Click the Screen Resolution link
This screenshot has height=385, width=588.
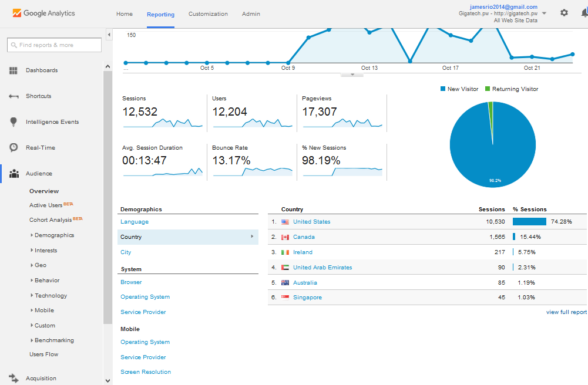coord(146,372)
